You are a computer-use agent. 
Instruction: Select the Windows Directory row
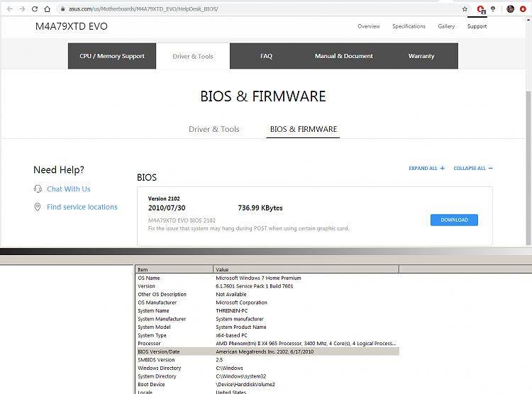(267, 368)
